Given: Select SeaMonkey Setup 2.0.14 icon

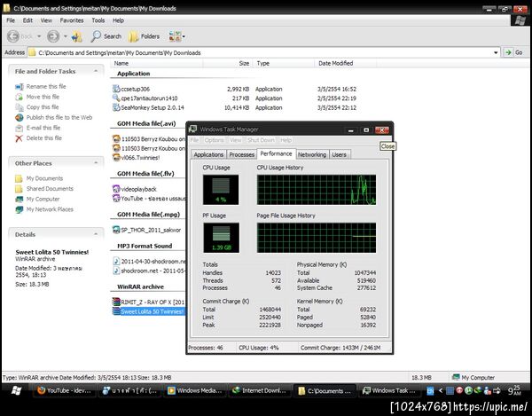Looking at the screenshot, I should 116,107.
